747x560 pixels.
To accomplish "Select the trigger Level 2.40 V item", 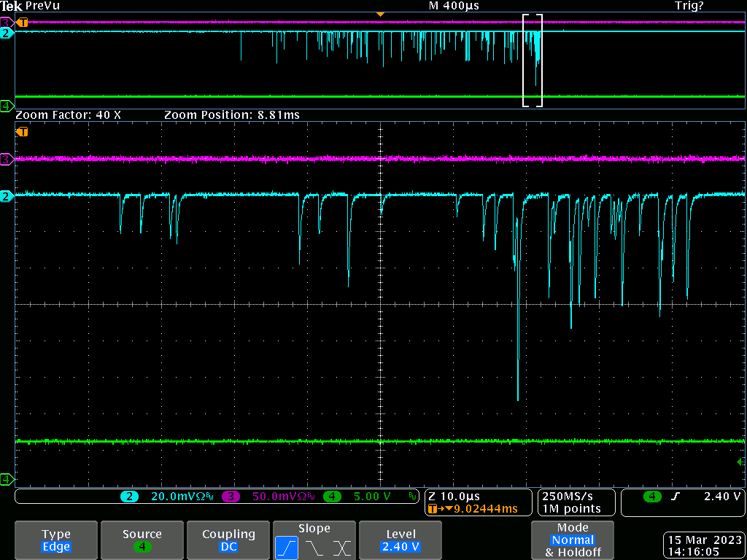I will [400, 540].
